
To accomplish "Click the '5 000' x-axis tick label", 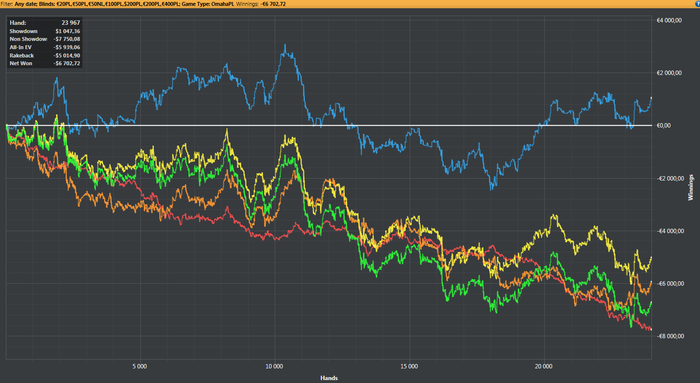I will 139,366.
